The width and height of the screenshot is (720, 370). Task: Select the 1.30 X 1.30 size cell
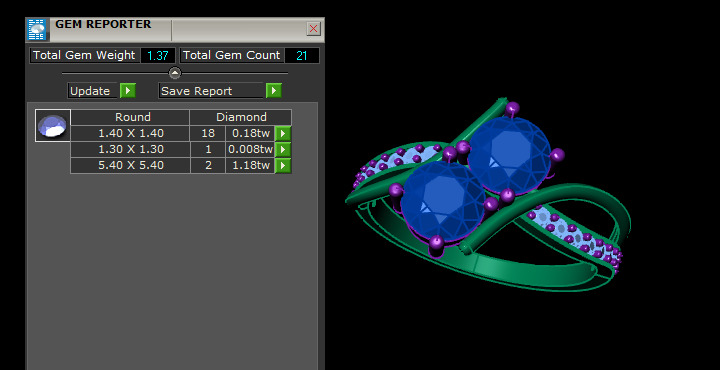130,150
